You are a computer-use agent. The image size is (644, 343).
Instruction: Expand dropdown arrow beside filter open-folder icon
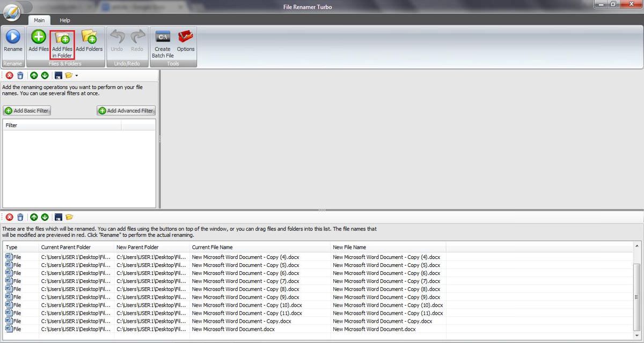[77, 76]
